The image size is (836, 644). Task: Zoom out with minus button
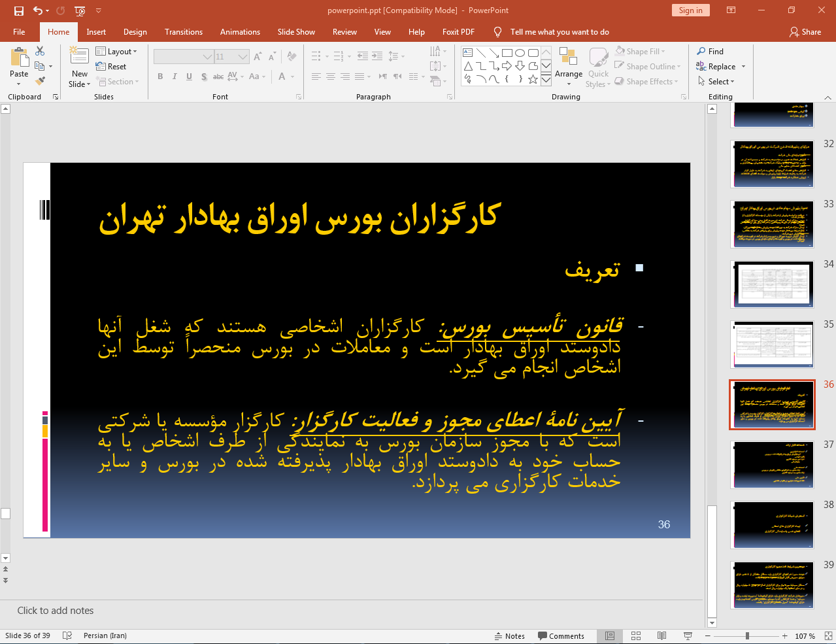click(x=707, y=636)
